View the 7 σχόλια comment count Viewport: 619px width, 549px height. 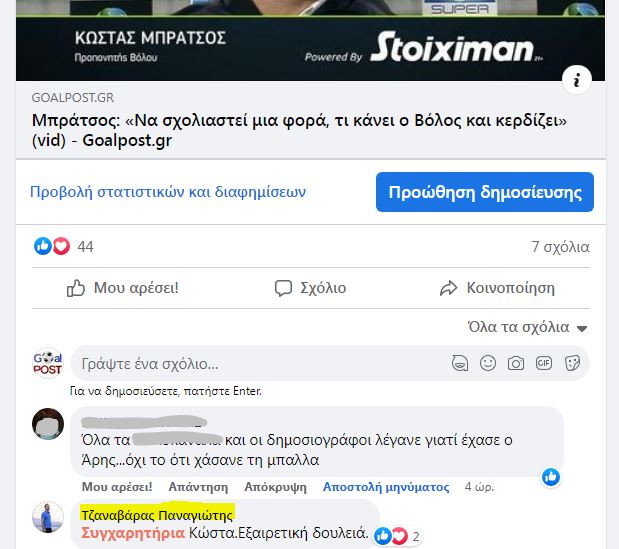point(561,247)
